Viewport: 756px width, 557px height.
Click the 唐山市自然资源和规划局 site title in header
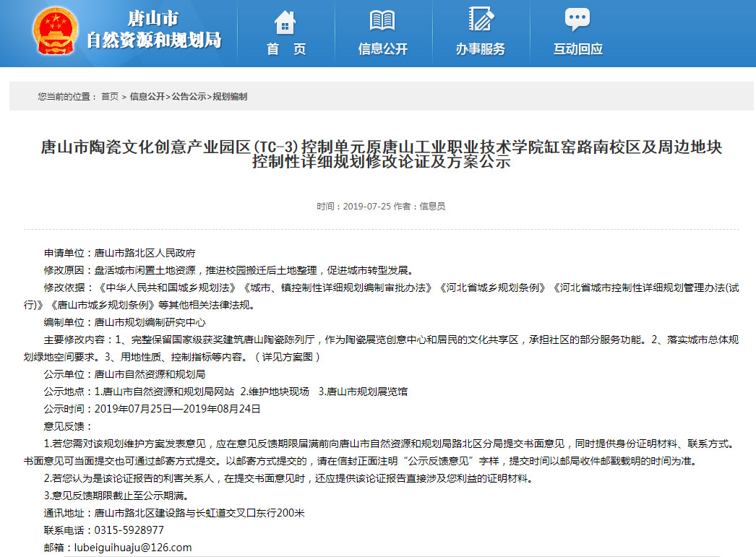(x=153, y=30)
